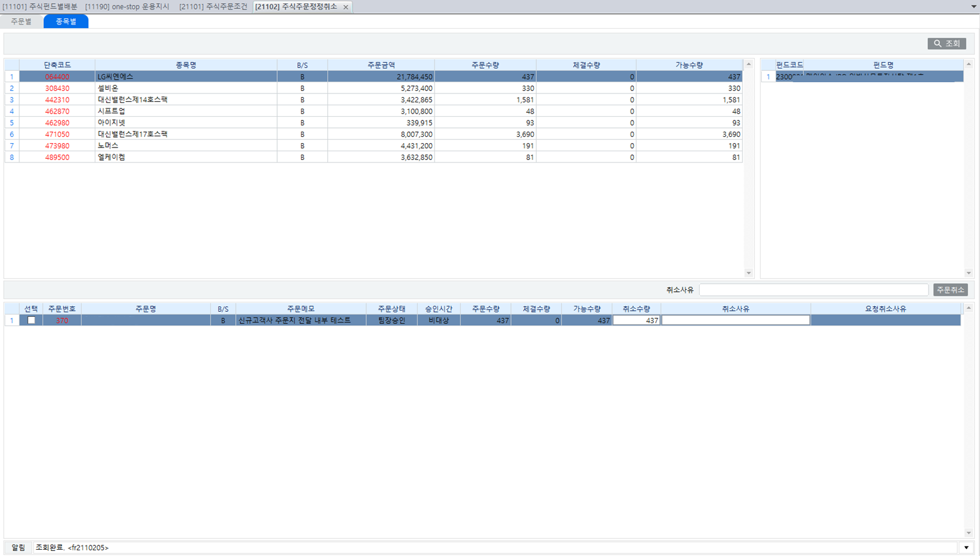Click order number 370
The height and width of the screenshot is (556, 980).
coord(61,320)
